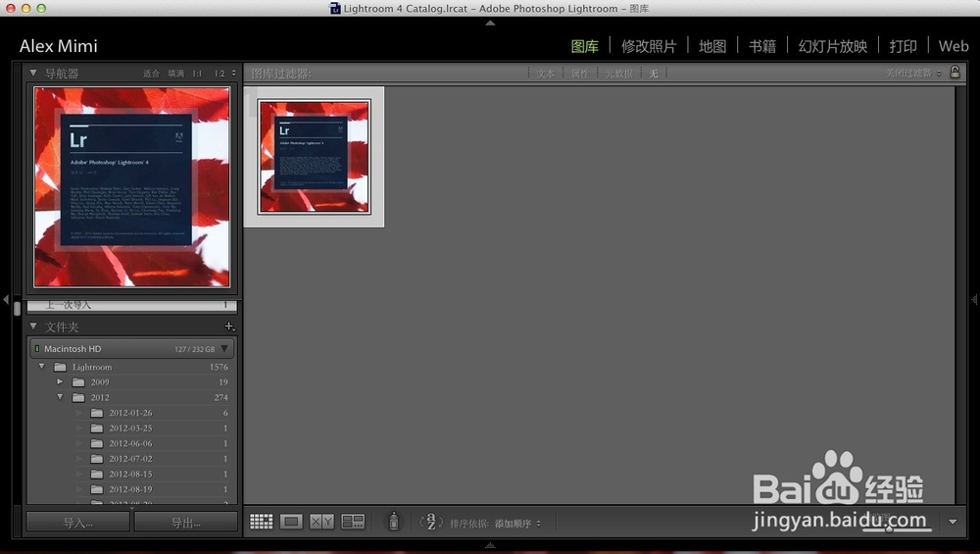Screen dimensions: 980x554
Task: Open the 打印 Print module
Action: (904, 46)
